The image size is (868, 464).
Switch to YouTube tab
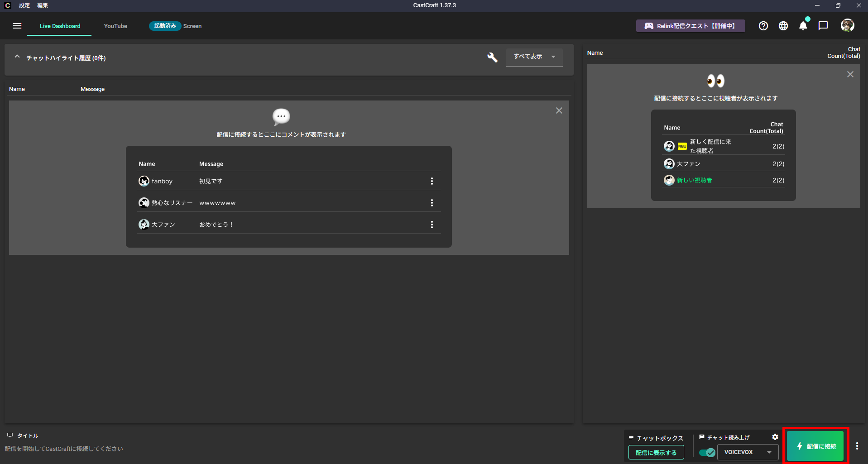coord(115,26)
